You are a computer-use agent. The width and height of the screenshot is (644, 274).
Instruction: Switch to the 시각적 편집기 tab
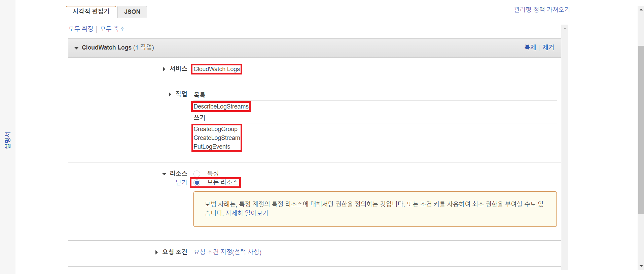coord(91,11)
